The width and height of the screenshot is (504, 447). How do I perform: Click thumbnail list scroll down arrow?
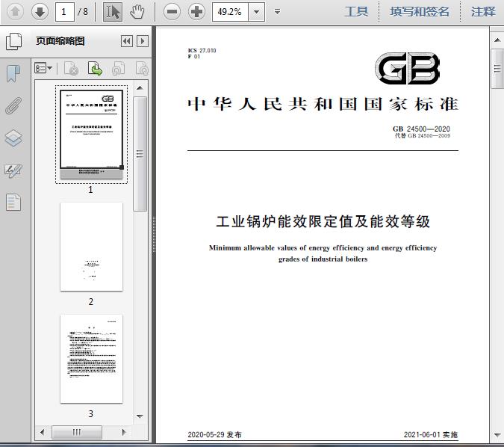(140, 416)
